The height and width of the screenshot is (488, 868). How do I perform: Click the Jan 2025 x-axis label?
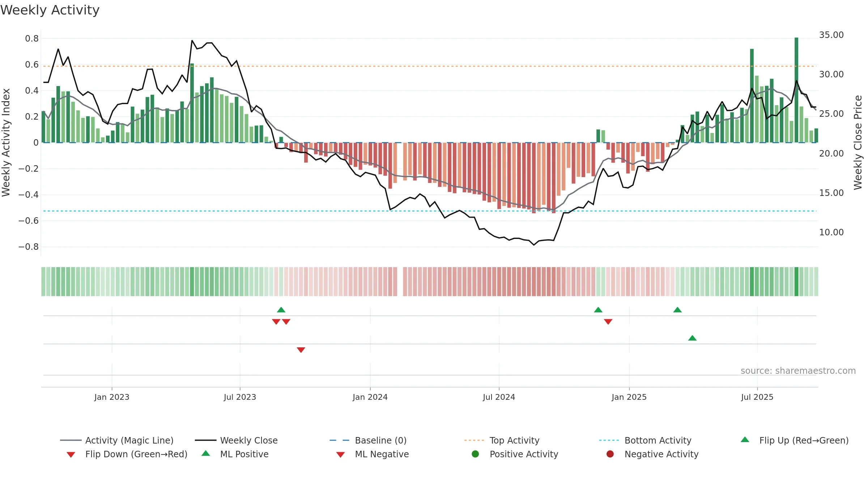(629, 397)
